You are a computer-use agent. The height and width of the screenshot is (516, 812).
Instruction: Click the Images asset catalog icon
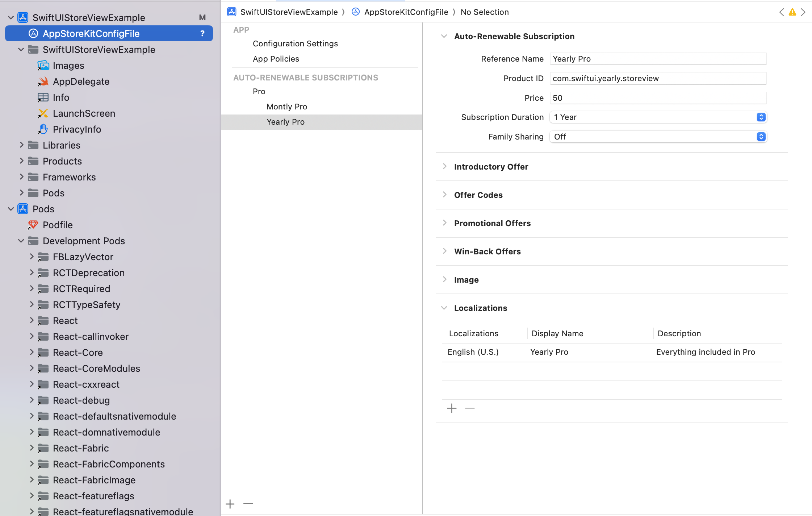tap(43, 66)
